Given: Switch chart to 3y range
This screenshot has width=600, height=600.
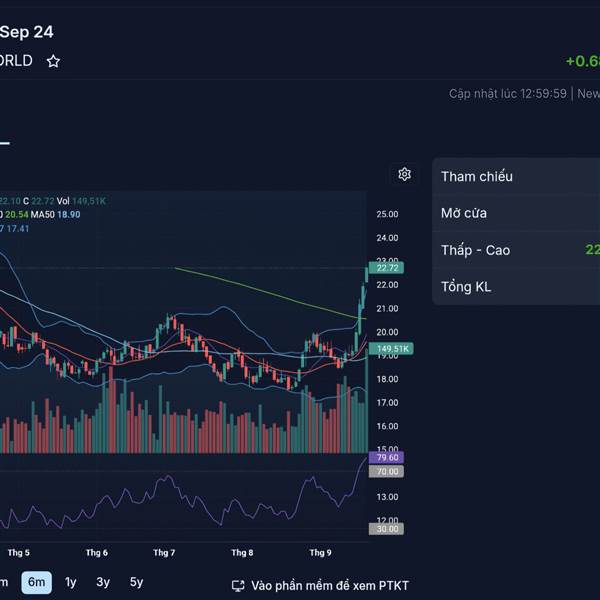Looking at the screenshot, I should click(103, 582).
